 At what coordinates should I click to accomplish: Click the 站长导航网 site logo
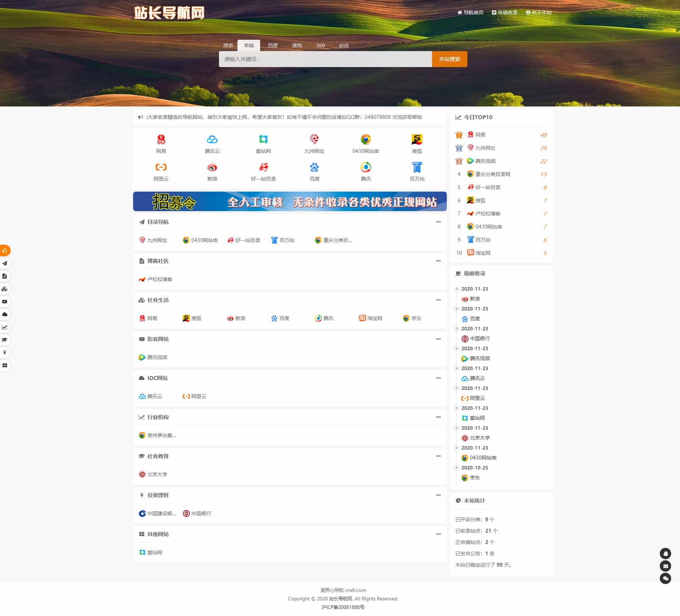[x=169, y=13]
